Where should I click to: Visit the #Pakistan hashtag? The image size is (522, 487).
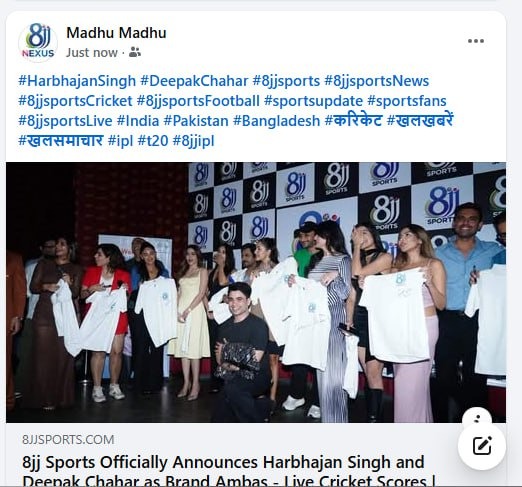tap(196, 121)
